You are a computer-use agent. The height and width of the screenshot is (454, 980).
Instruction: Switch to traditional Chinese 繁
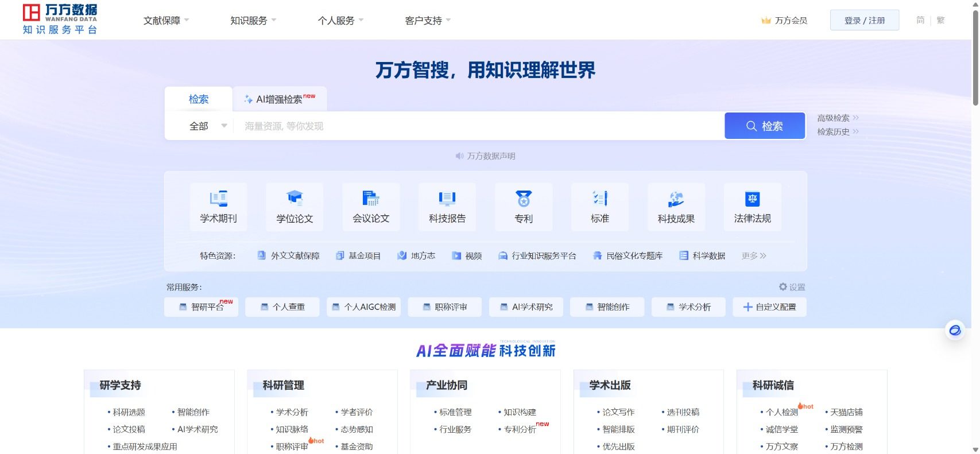point(940,20)
